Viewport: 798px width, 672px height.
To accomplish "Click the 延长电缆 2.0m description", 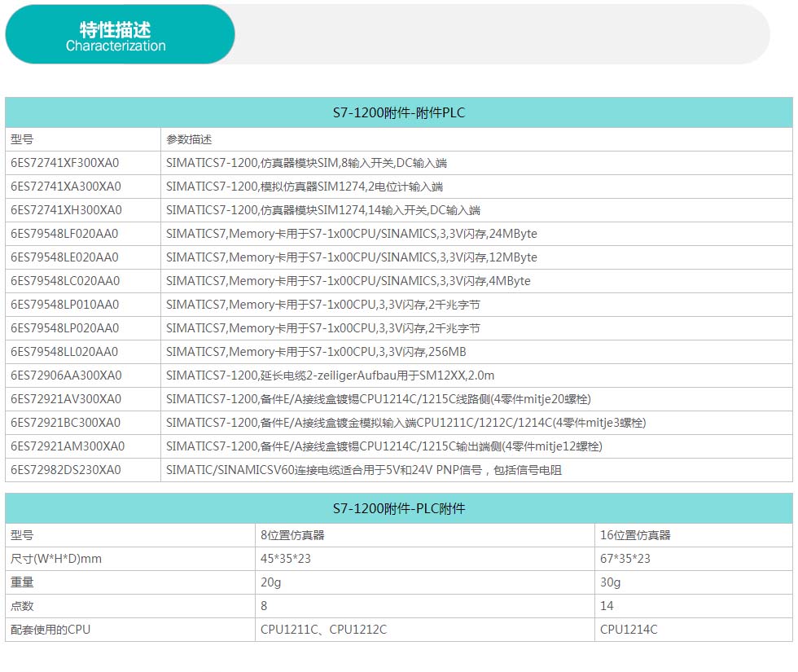I will pyautogui.click(x=331, y=376).
